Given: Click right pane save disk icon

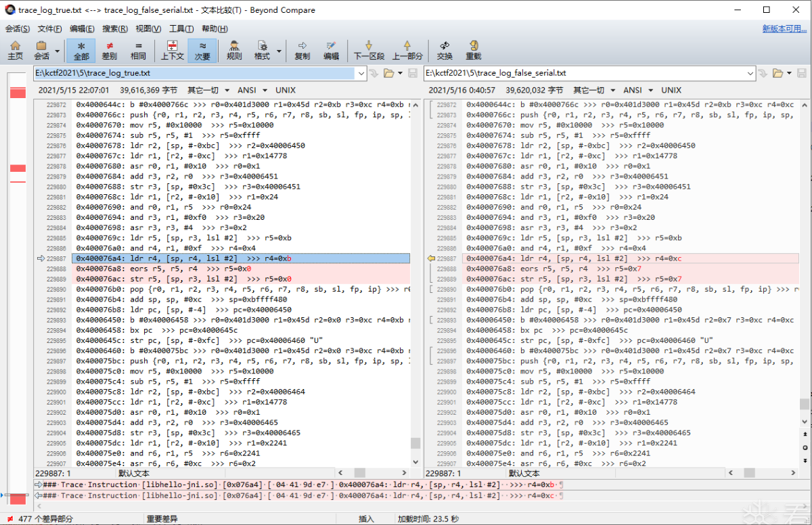Looking at the screenshot, I should (802, 73).
